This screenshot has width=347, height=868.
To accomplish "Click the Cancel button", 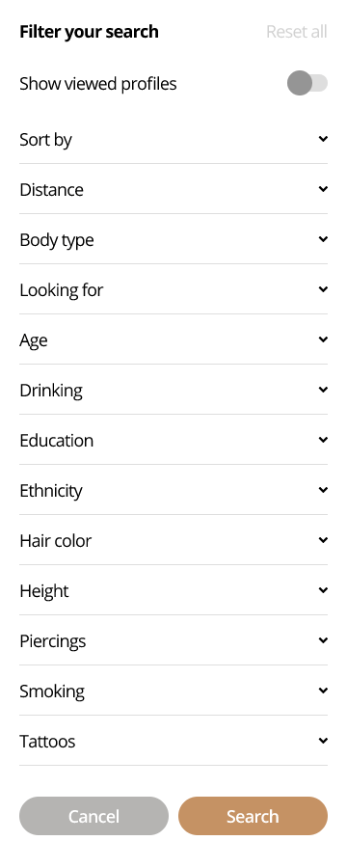I will 93,816.
